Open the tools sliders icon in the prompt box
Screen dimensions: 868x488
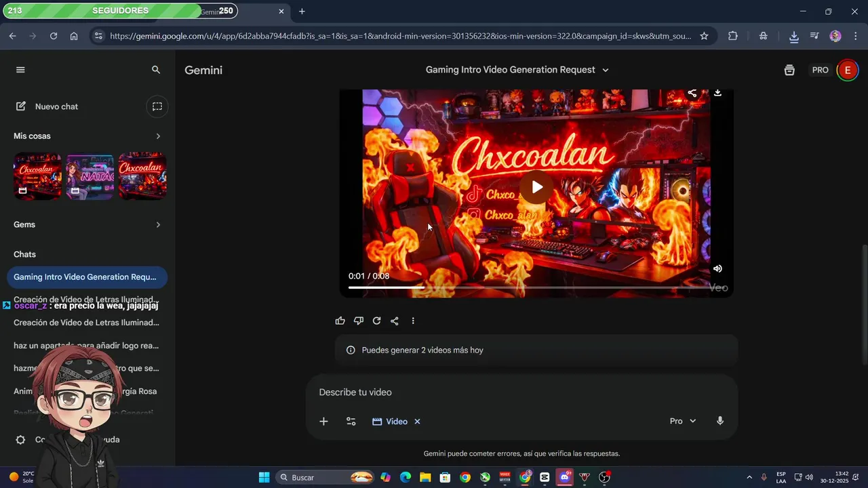pyautogui.click(x=351, y=422)
